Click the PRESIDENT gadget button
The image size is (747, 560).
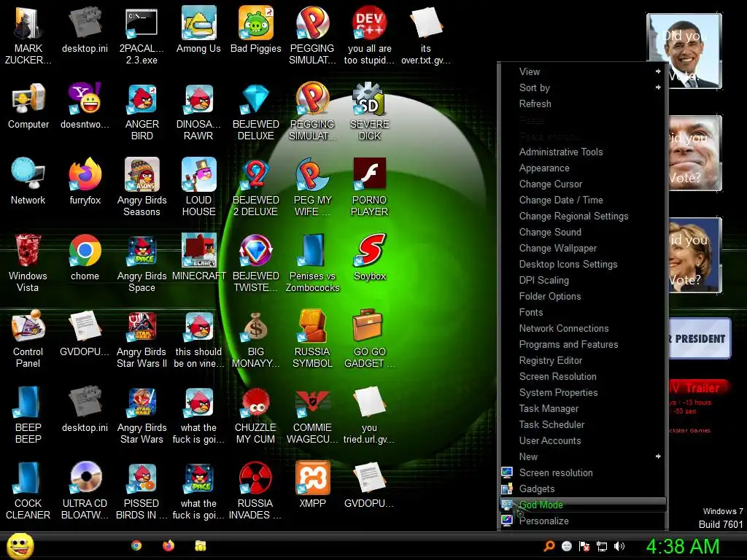pos(700,338)
